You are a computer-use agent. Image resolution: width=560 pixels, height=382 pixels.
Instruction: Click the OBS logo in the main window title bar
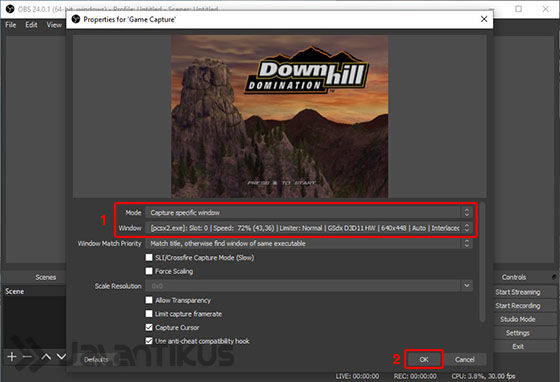point(10,9)
